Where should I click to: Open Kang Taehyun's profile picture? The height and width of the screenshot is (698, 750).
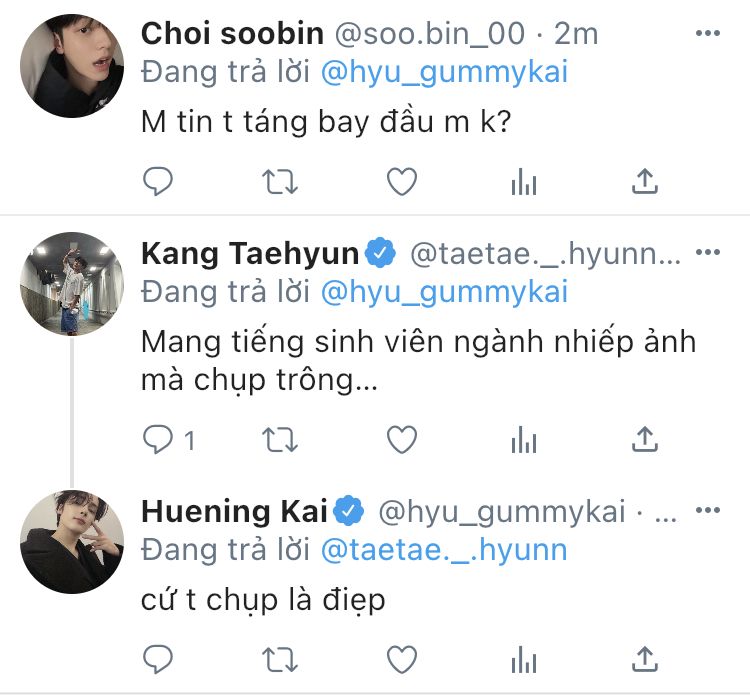pyautogui.click(x=72, y=284)
